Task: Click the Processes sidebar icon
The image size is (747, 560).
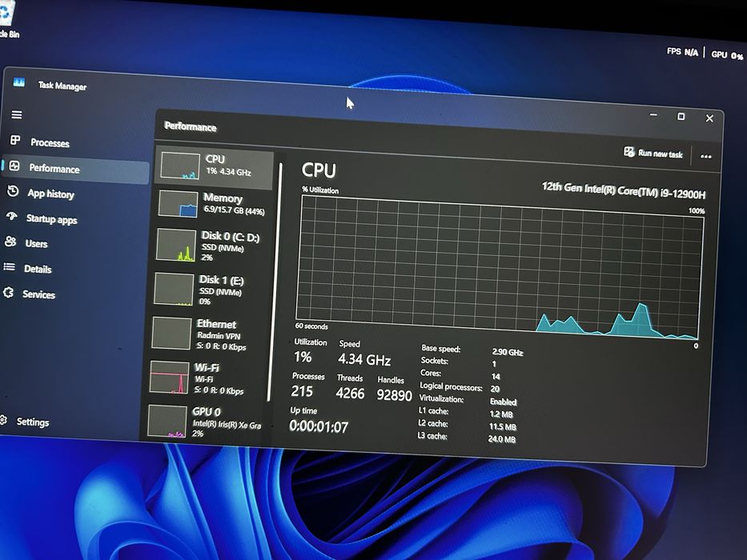Action: pyautogui.click(x=15, y=140)
